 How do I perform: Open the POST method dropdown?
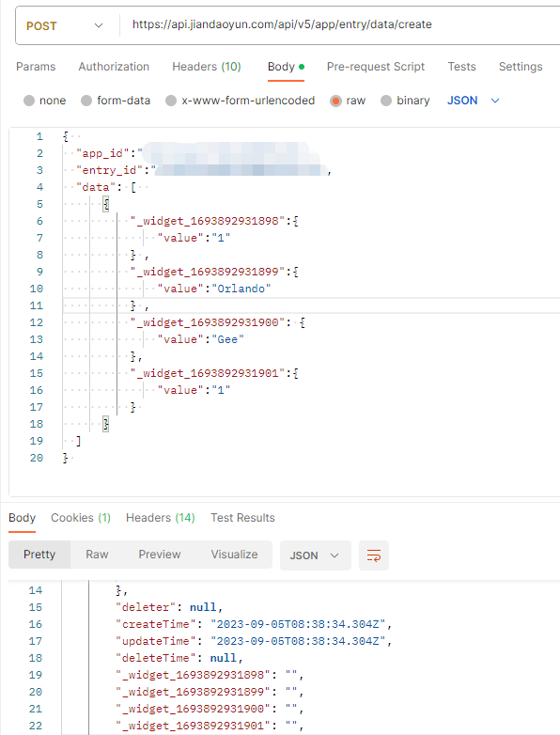[x=65, y=25]
